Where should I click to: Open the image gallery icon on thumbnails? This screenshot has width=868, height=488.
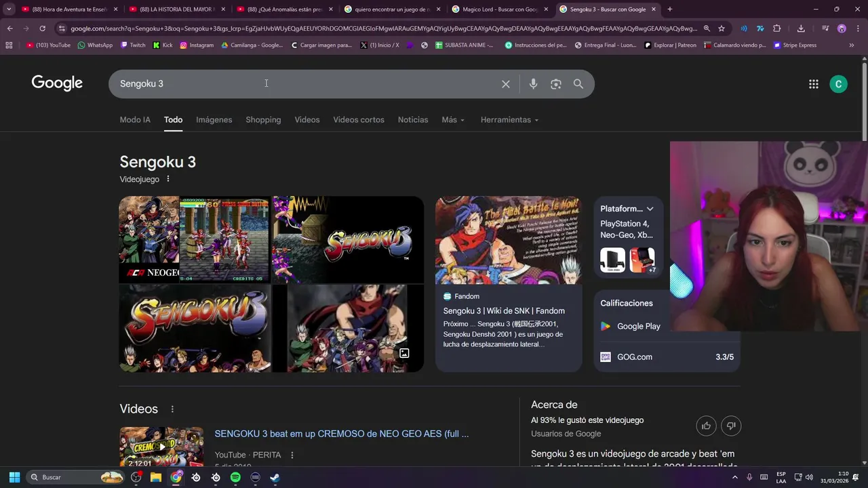(x=404, y=353)
